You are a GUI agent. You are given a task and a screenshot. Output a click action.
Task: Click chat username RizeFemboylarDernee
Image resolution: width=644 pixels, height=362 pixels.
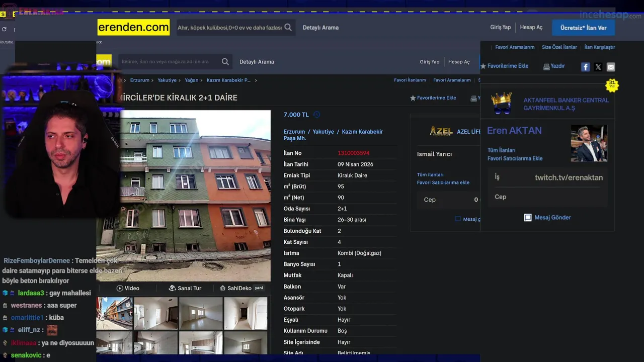coord(37,260)
